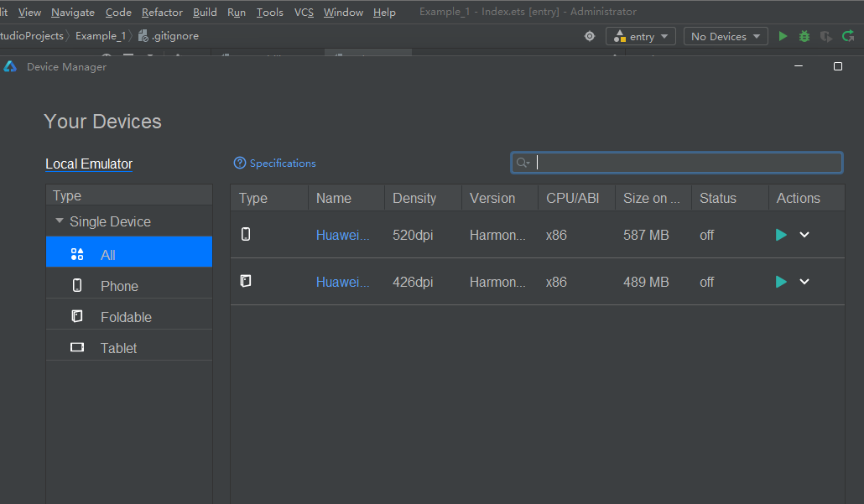Maximize the Device Manager window

[837, 66]
